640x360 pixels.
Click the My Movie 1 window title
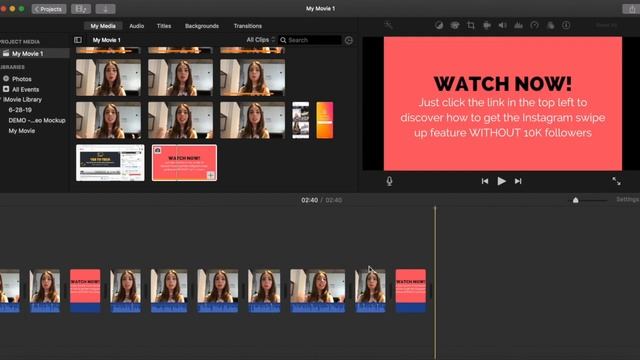[x=320, y=9]
